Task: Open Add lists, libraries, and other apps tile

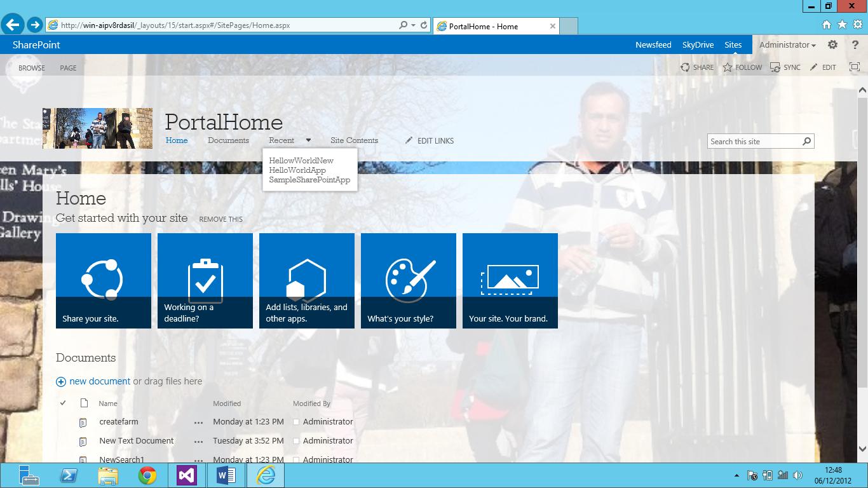Action: [307, 281]
